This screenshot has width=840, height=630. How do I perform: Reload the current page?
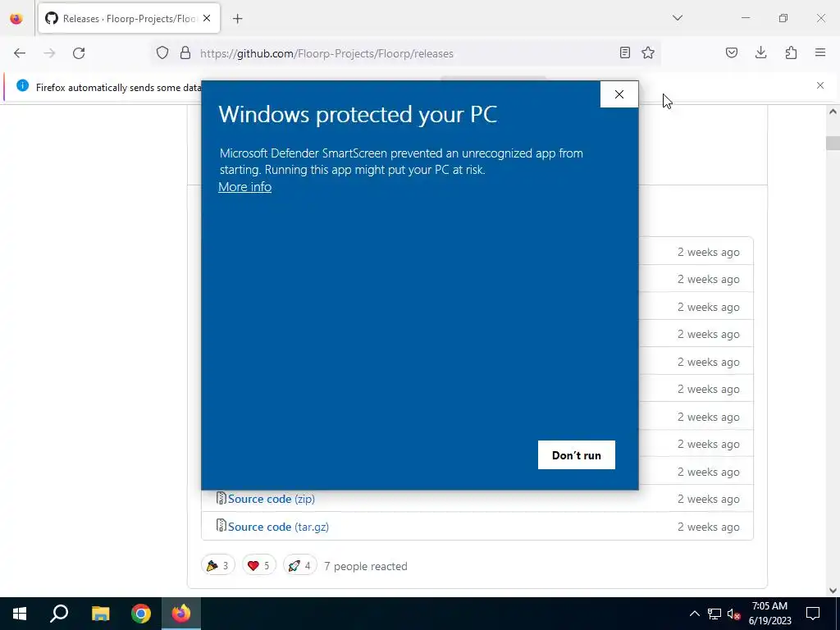[79, 53]
